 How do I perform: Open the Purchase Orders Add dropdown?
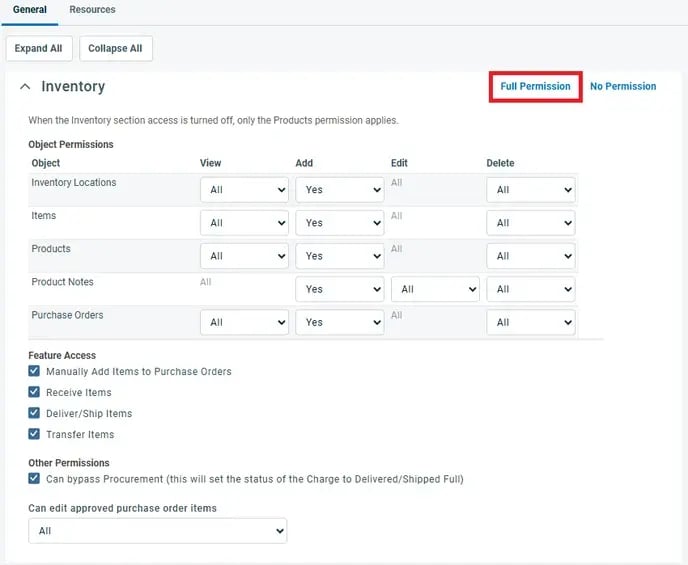[x=339, y=322]
